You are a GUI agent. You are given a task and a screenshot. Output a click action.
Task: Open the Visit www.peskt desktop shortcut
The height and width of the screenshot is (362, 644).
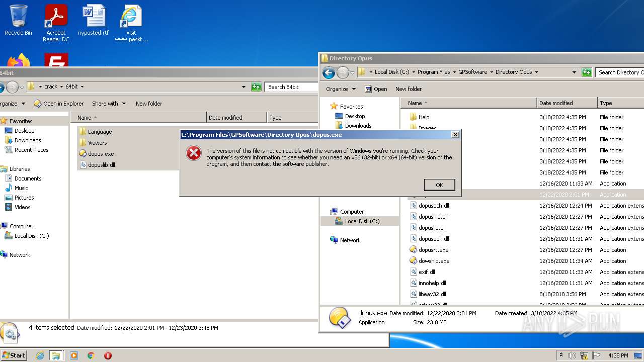[131, 23]
